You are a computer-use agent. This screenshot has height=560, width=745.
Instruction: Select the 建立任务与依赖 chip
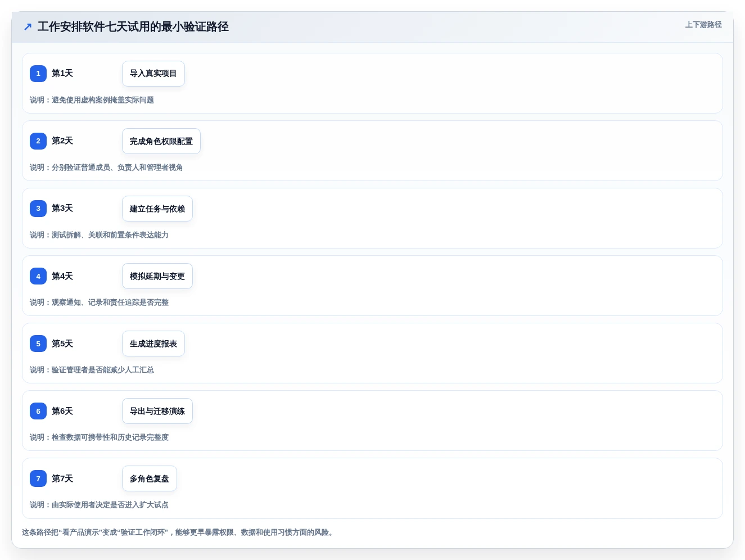157,209
